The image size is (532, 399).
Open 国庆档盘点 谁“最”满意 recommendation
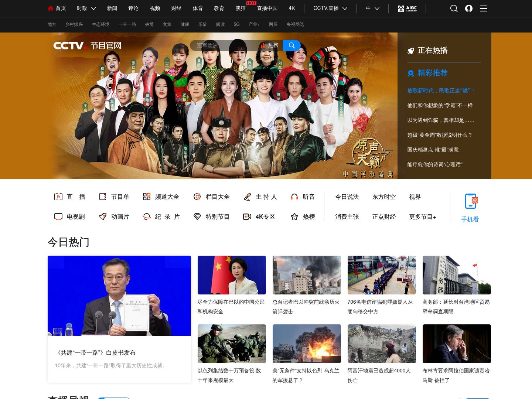click(433, 150)
